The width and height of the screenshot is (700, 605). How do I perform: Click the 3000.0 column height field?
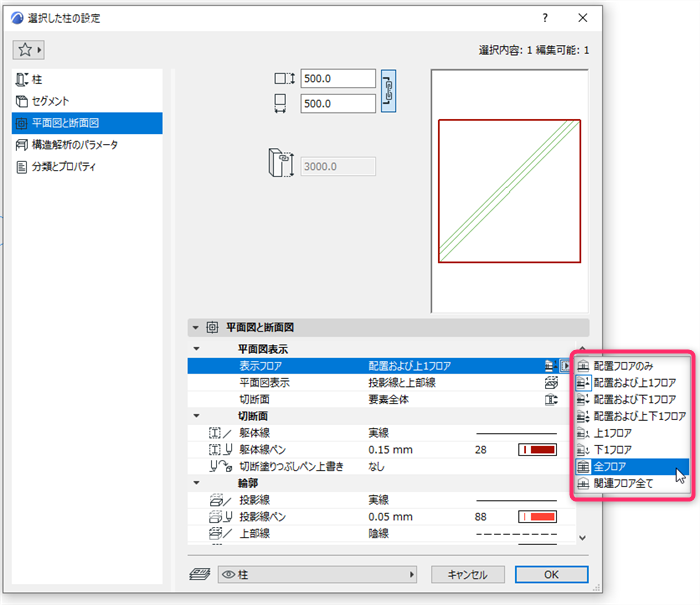pyautogui.click(x=338, y=167)
